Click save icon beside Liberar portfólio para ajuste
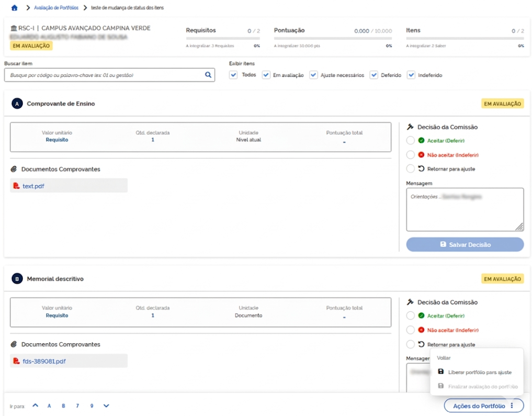The image size is (532, 416). pos(440,372)
